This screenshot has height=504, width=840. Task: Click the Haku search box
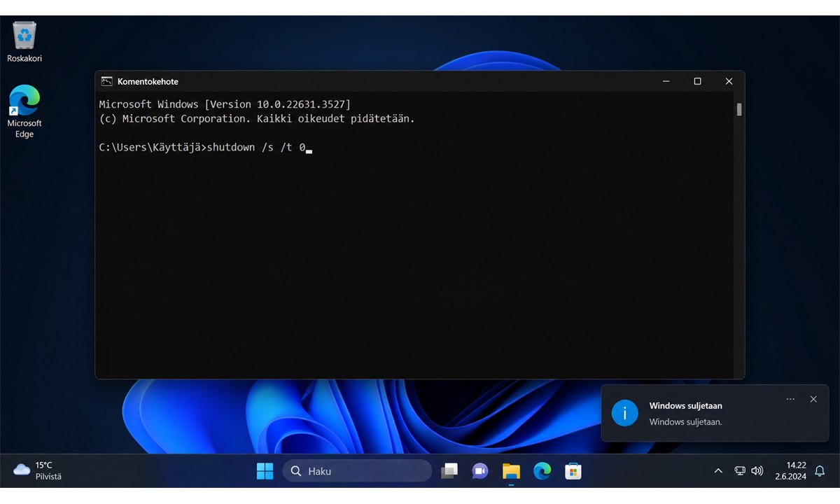click(357, 471)
